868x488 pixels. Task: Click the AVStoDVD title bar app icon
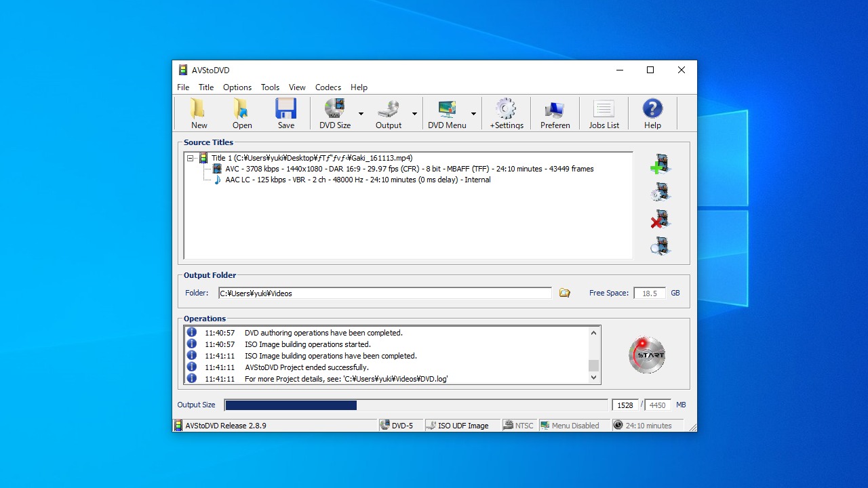click(183, 70)
